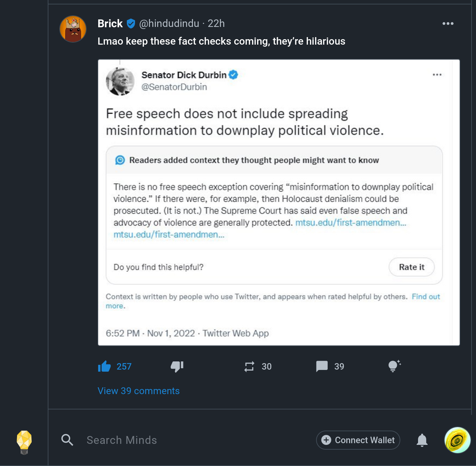The height and width of the screenshot is (466, 476).
Task: Remind the post using the repost icon
Action: (249, 367)
